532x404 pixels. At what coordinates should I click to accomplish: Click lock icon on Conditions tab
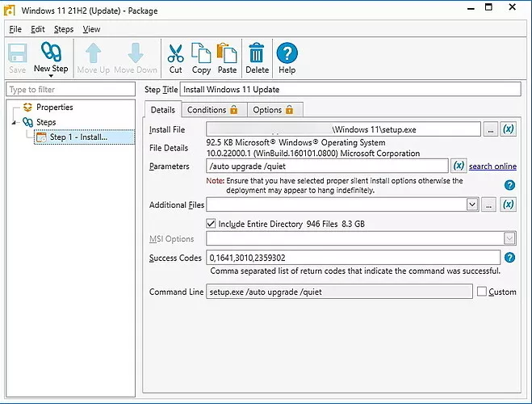click(x=234, y=109)
